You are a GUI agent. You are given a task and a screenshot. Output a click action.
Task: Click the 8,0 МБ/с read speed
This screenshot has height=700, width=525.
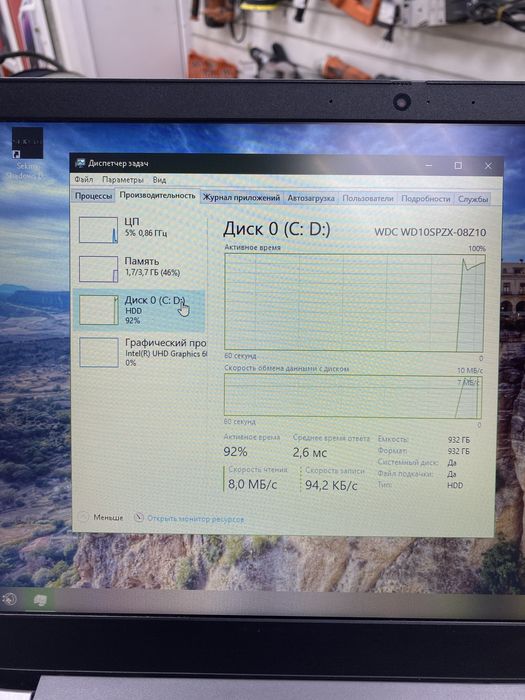point(252,484)
